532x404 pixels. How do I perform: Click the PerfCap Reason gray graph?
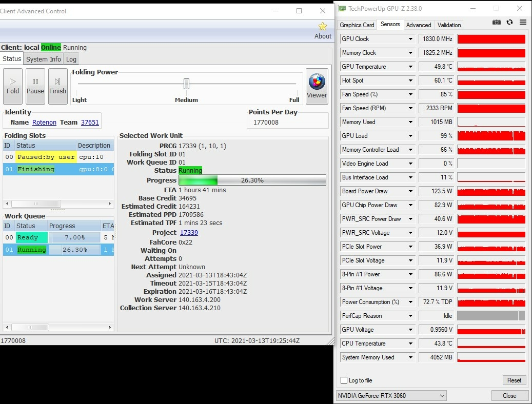(x=491, y=316)
